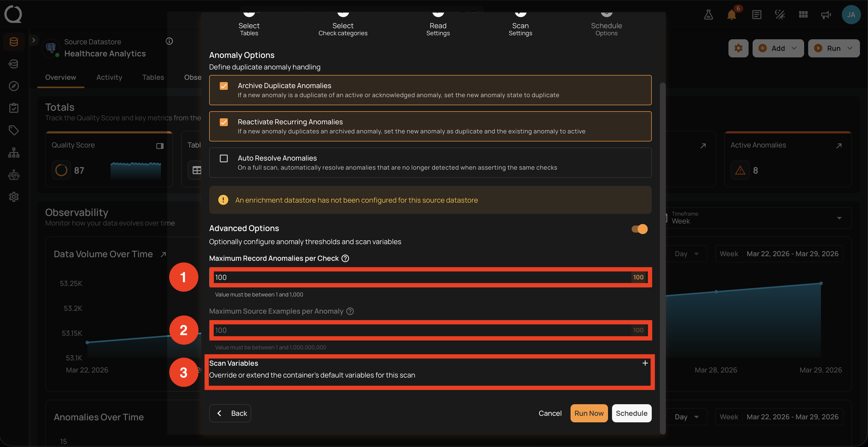Viewport: 868px width, 447px height.
Task: Open the Data Volume chart date range picker
Action: (x=779, y=254)
